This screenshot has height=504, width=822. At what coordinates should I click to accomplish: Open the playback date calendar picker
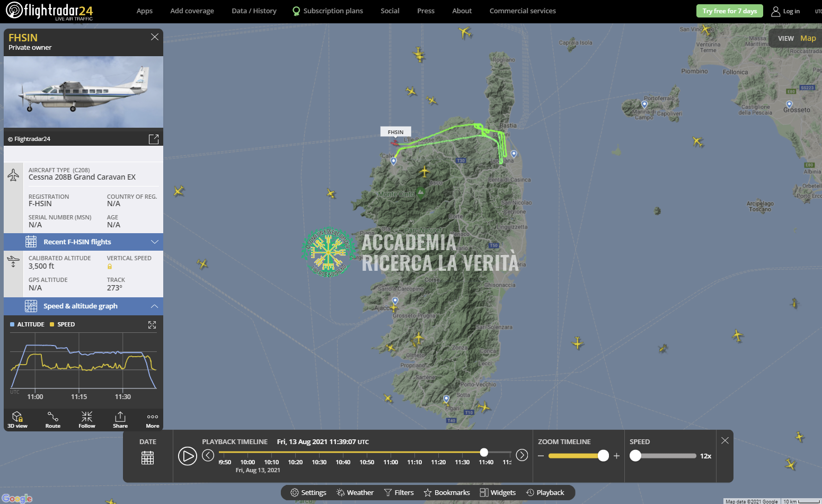click(x=148, y=457)
